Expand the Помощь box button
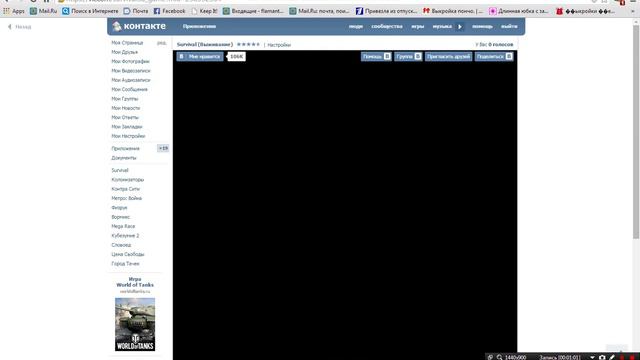The width and height of the screenshot is (640, 360). (376, 56)
